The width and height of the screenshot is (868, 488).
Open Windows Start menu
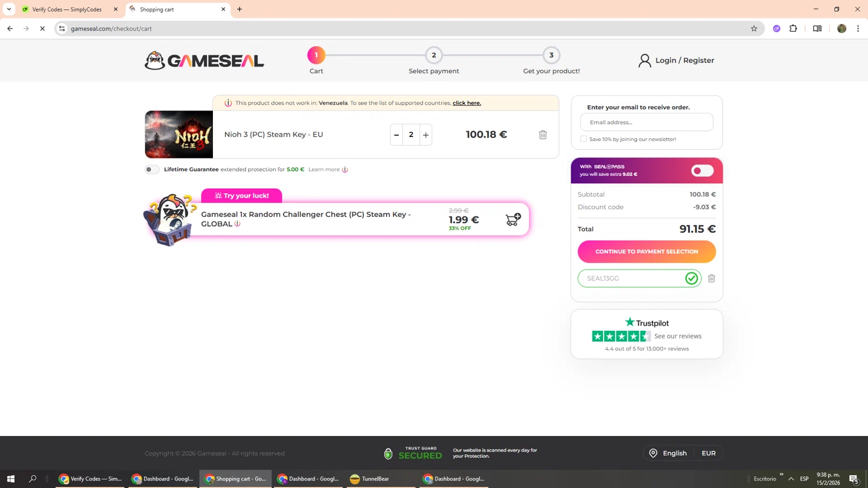click(x=10, y=479)
